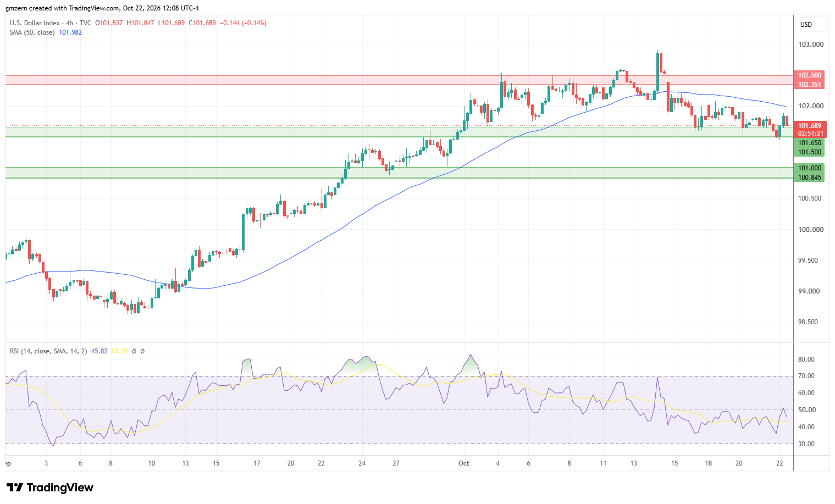Click the red 102.351 resistance price label

810,85
